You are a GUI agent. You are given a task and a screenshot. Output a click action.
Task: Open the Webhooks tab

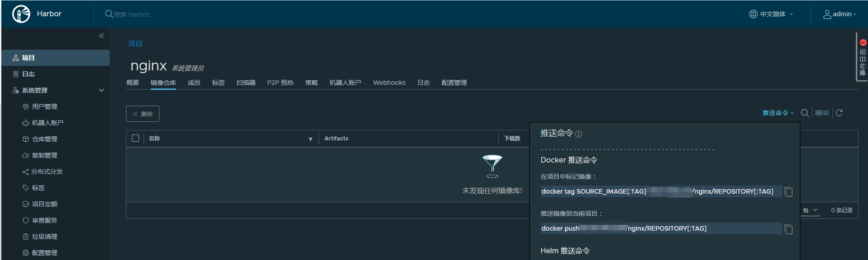[x=389, y=83]
